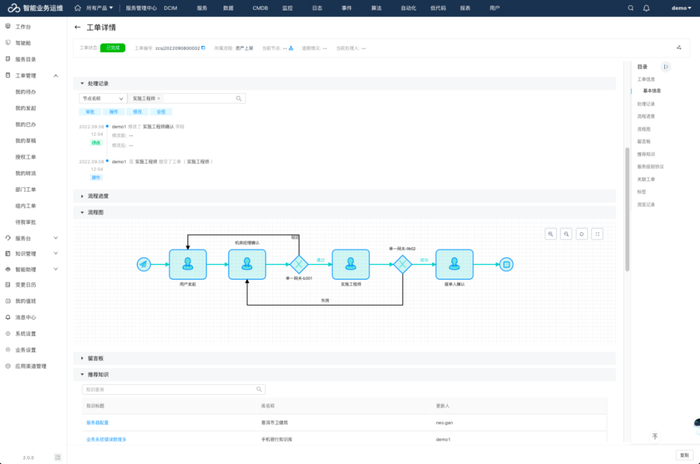Click the fullscreen icon in diagram toolbar
The height and width of the screenshot is (464, 700).
(597, 234)
